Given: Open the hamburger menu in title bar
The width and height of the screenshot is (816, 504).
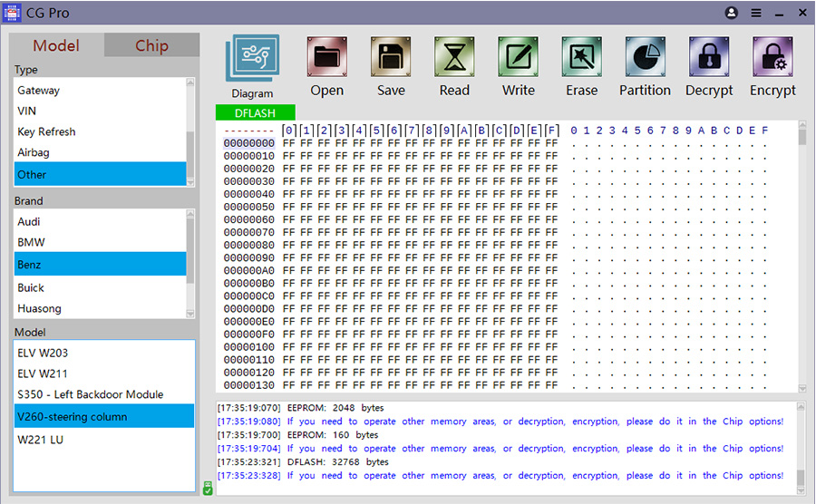Looking at the screenshot, I should [x=755, y=13].
